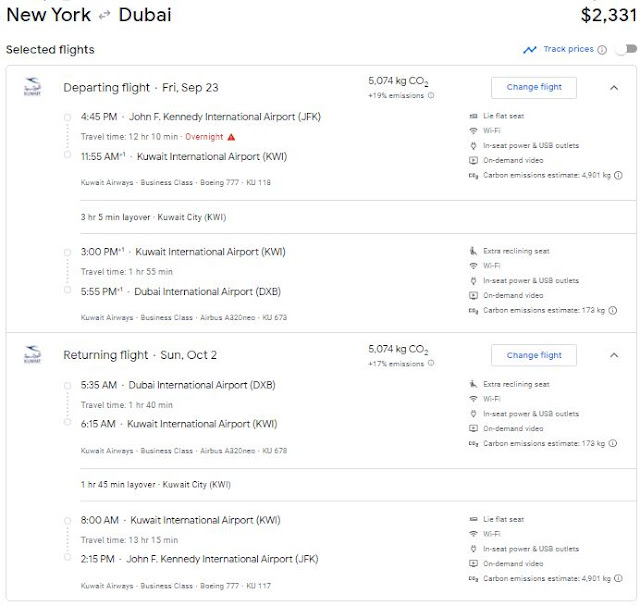Viewport: 640px width, 606px height.
Task: Click 3:00 PM Kuwait International Airport departure
Action: click(183, 252)
